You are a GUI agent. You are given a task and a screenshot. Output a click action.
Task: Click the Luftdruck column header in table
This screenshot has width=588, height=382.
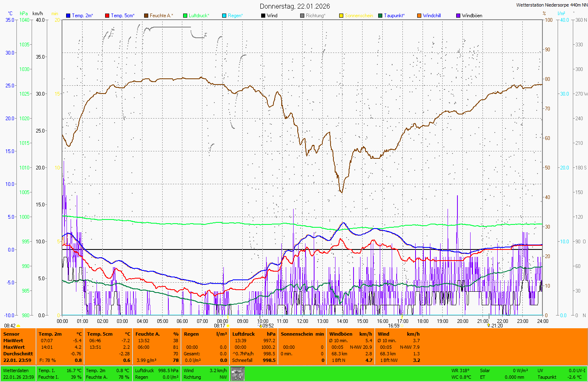(x=243, y=334)
